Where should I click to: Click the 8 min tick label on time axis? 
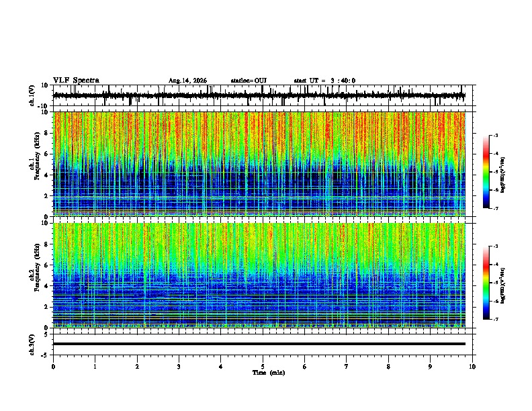(388, 367)
